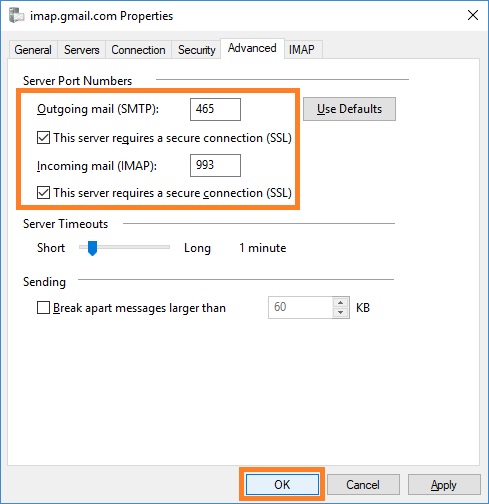
Task: Increase message size with the up arrow
Action: click(340, 302)
